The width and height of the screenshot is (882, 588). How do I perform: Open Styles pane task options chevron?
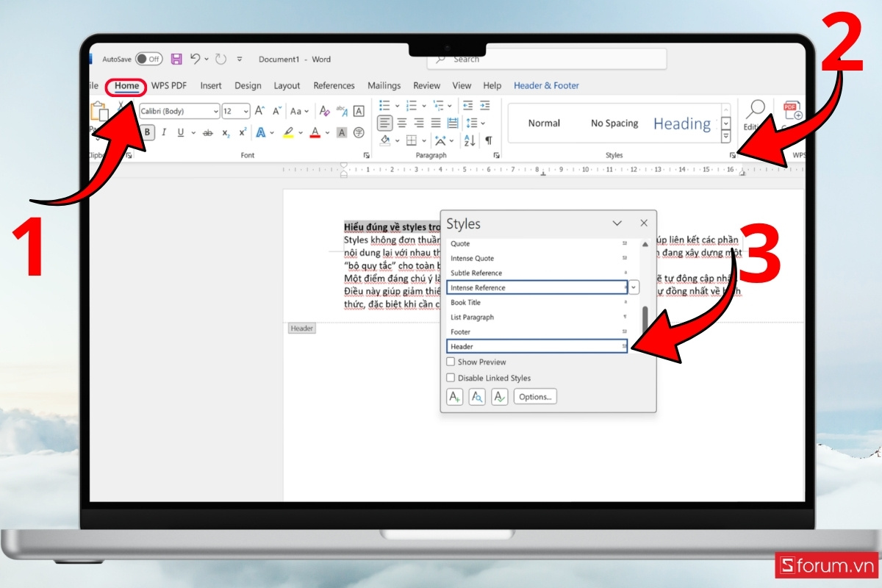point(617,223)
